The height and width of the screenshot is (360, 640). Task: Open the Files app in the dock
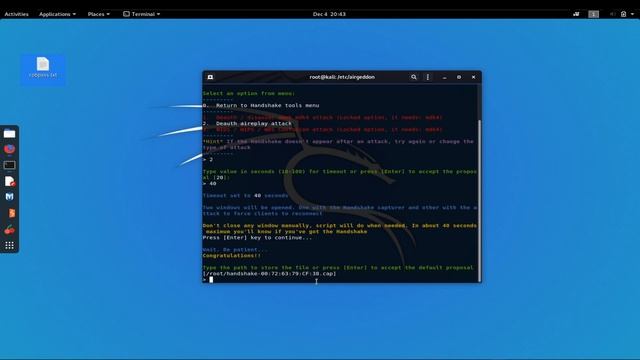point(9,134)
